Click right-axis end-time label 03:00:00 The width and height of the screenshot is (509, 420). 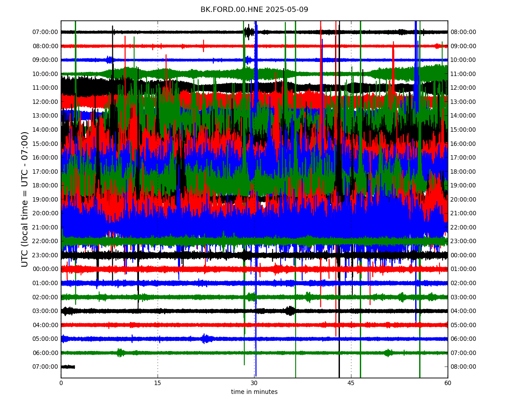tap(463, 297)
